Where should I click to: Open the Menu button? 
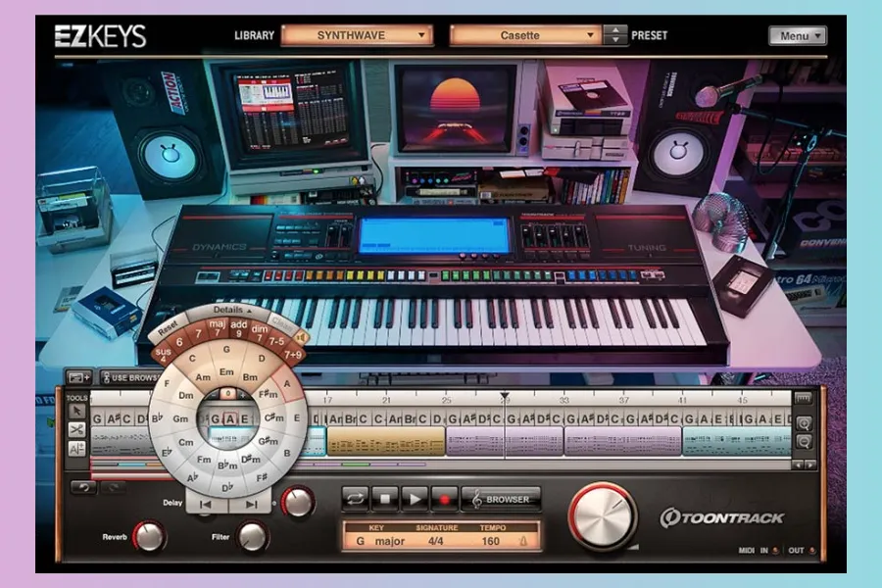coord(798,35)
